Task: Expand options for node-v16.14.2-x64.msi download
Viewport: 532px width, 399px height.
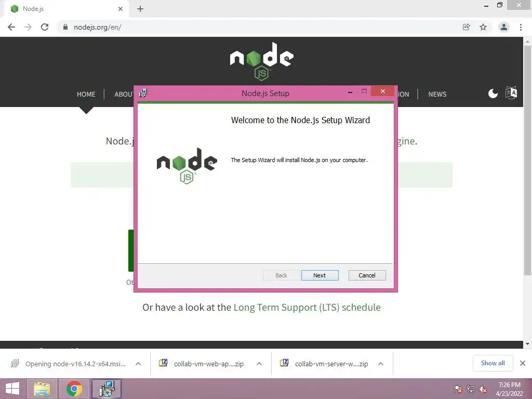Action: 138,364
